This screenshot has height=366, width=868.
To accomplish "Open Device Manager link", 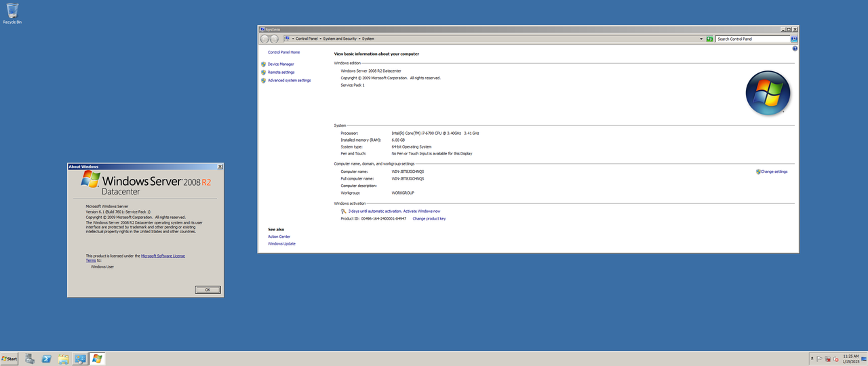I will (281, 64).
